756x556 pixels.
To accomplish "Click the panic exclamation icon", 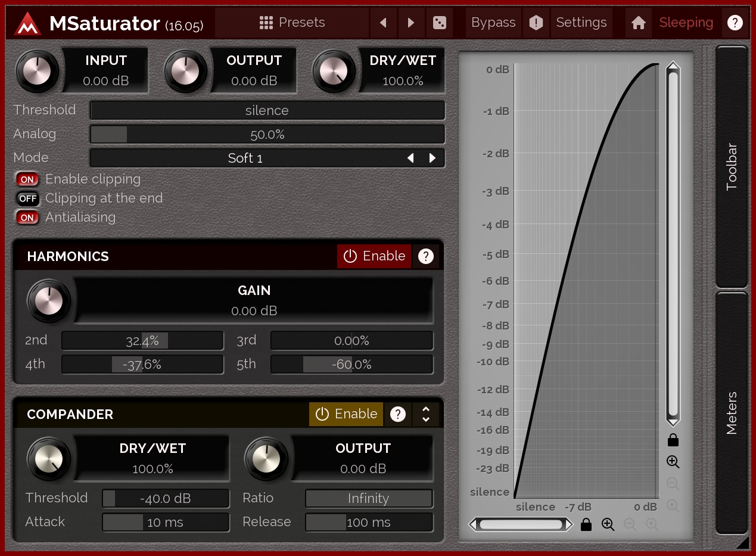I will [x=536, y=23].
